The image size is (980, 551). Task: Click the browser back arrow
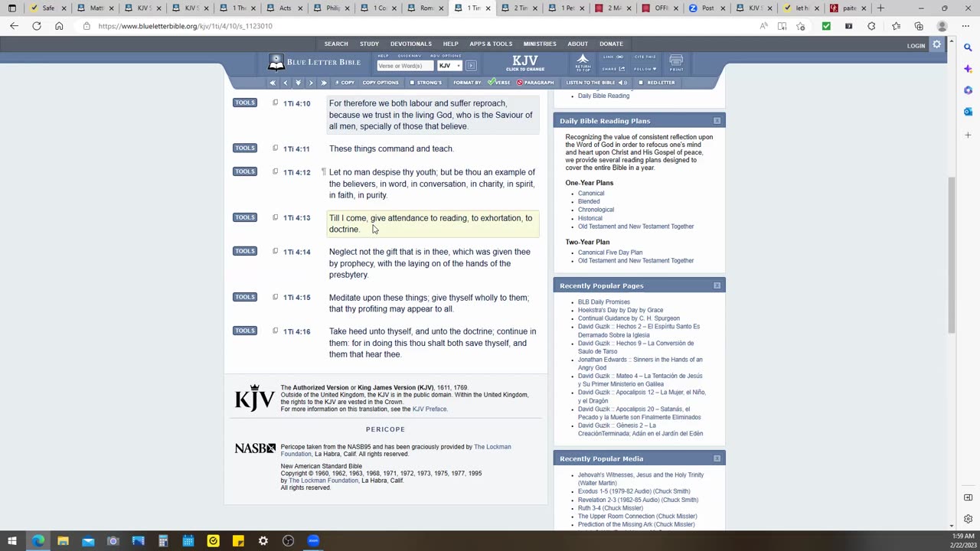[x=14, y=26]
